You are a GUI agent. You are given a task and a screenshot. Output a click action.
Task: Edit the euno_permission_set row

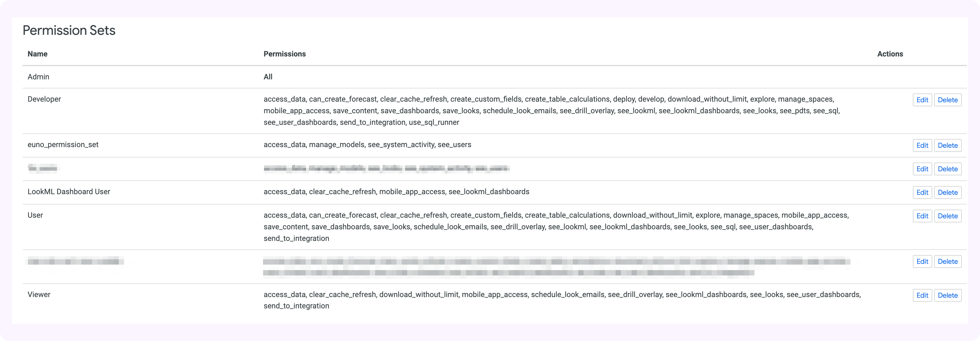click(x=922, y=146)
